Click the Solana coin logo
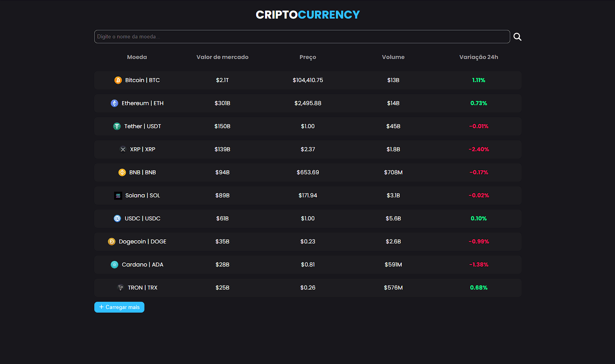Screen dimensions: 615x364 (x=118, y=195)
